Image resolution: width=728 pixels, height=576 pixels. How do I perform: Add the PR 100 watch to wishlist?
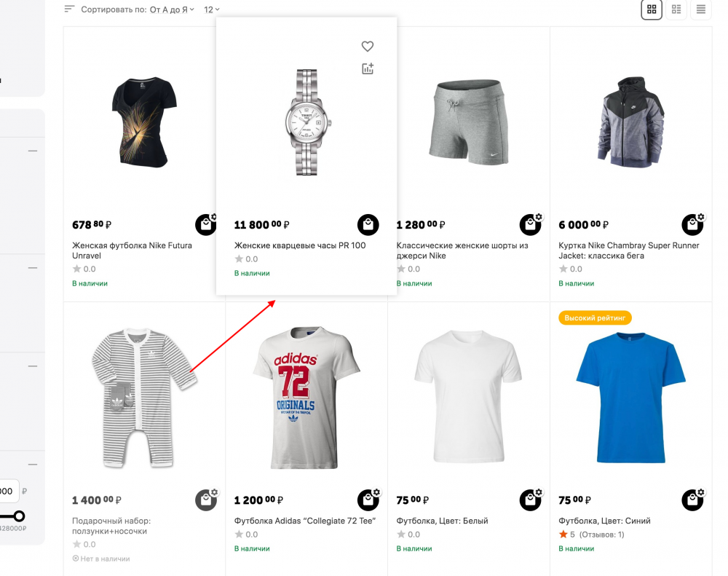click(368, 47)
